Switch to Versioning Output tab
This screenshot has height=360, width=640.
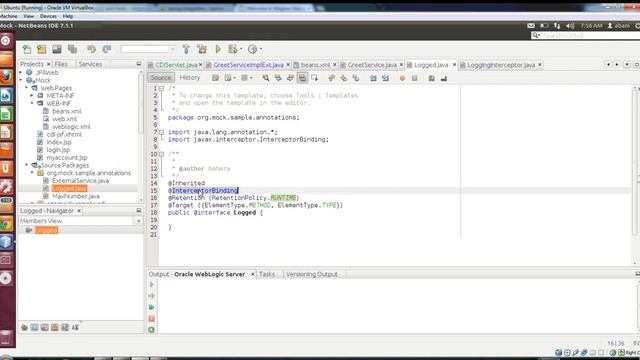(x=311, y=274)
